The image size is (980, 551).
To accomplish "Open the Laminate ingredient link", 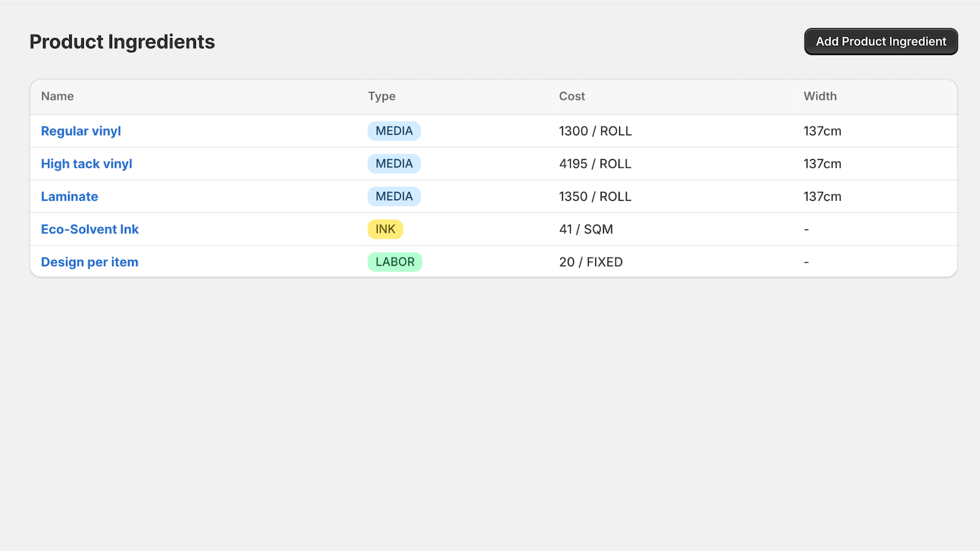I will pyautogui.click(x=69, y=197).
